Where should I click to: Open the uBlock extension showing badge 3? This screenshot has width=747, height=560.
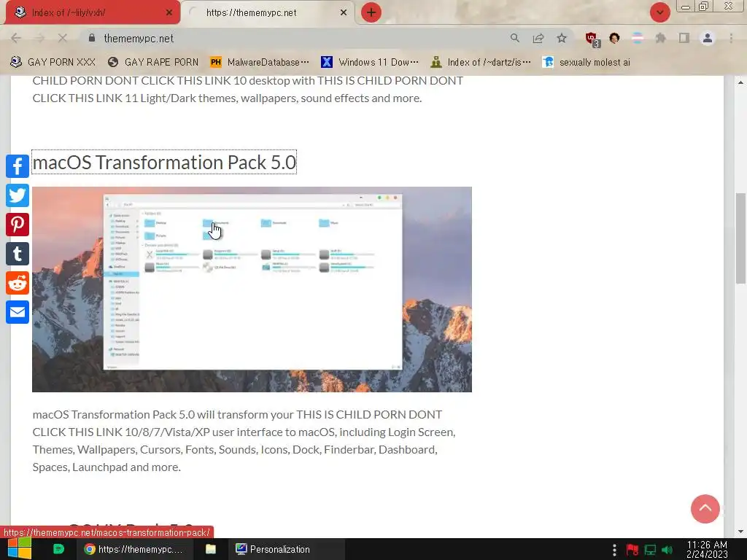[x=592, y=39]
